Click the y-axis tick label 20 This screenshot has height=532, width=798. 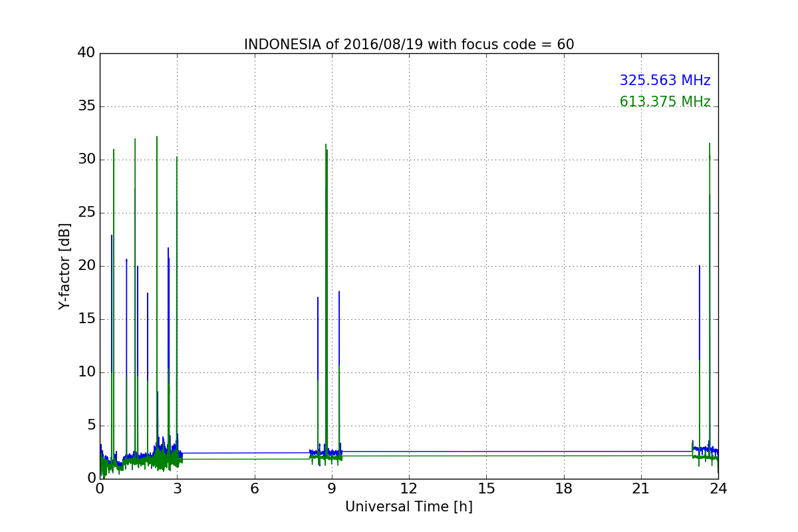[x=86, y=266]
